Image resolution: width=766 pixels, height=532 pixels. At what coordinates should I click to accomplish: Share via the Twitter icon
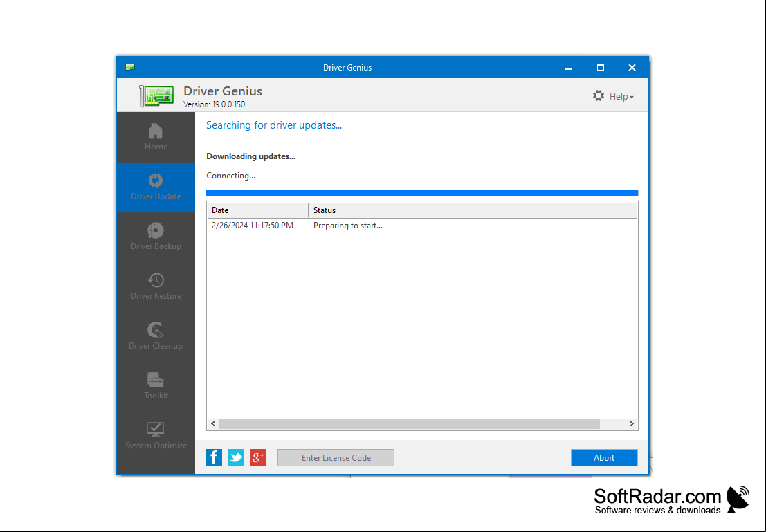click(x=236, y=457)
